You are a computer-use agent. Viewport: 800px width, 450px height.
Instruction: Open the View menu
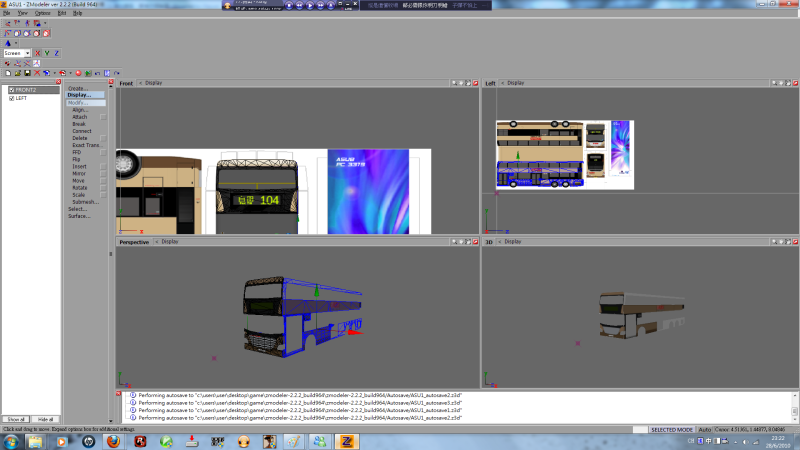(x=22, y=13)
